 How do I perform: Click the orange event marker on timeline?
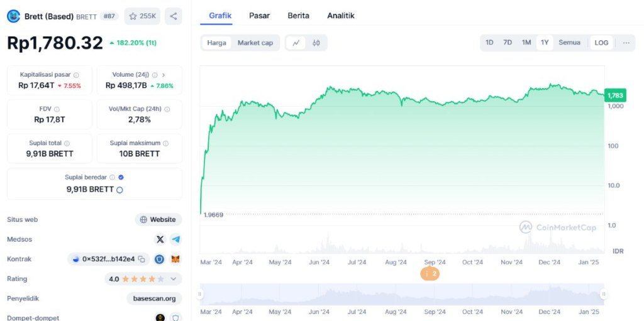(x=430, y=274)
